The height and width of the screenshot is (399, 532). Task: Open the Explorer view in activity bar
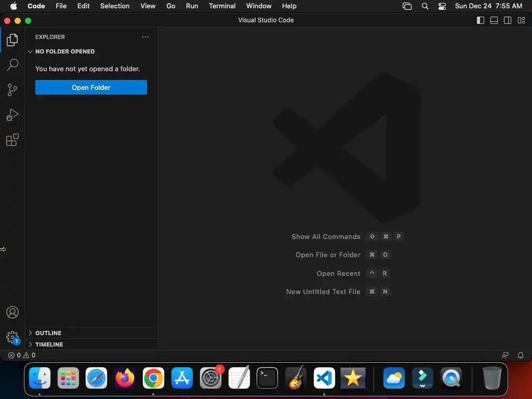click(12, 40)
